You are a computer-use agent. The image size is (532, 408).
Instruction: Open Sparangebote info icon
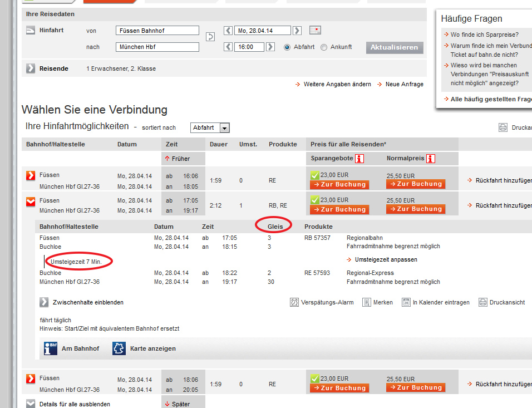click(x=359, y=159)
